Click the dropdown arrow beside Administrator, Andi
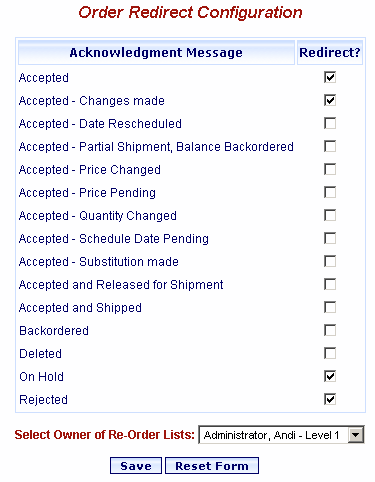375x482 pixels. [356, 435]
